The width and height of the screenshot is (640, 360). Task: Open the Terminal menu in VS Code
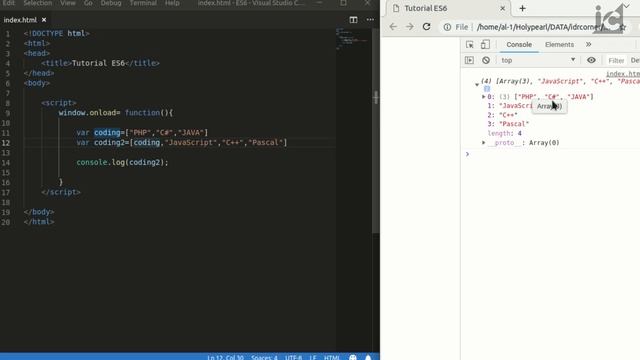coord(143,3)
